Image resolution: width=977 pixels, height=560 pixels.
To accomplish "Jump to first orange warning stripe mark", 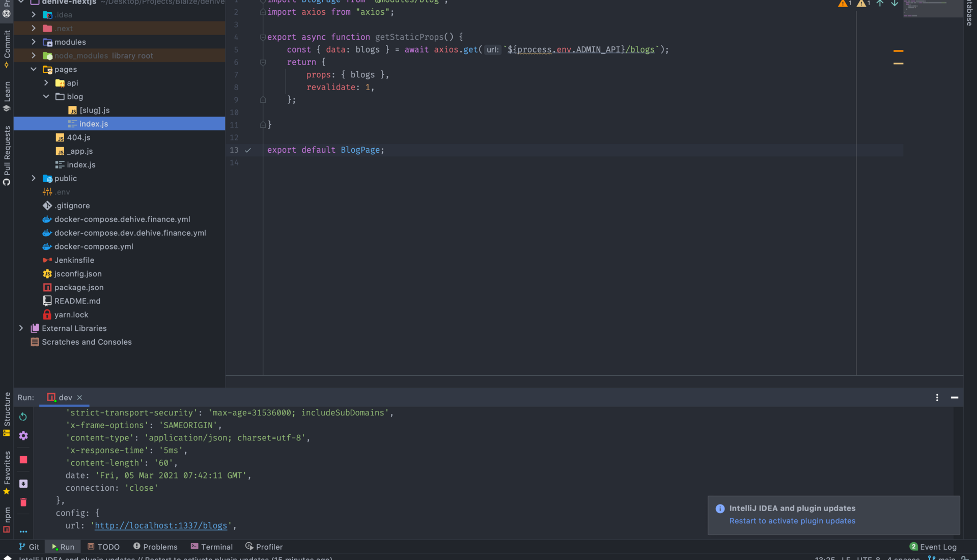I will click(x=898, y=51).
